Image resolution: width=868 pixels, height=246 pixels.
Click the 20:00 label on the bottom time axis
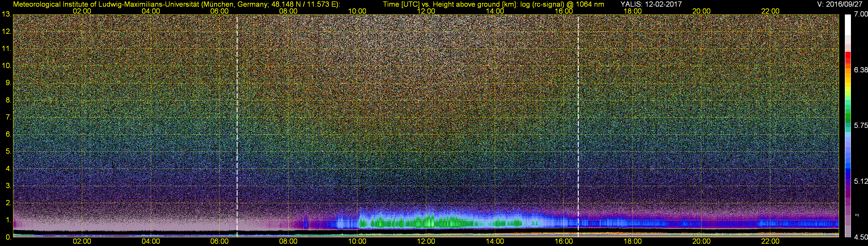point(702,242)
